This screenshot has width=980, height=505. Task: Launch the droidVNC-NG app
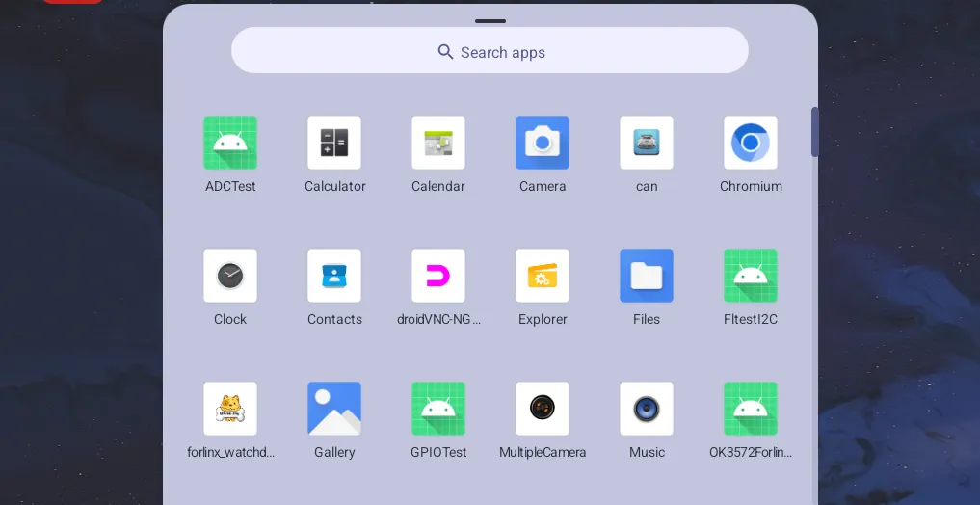tap(438, 276)
